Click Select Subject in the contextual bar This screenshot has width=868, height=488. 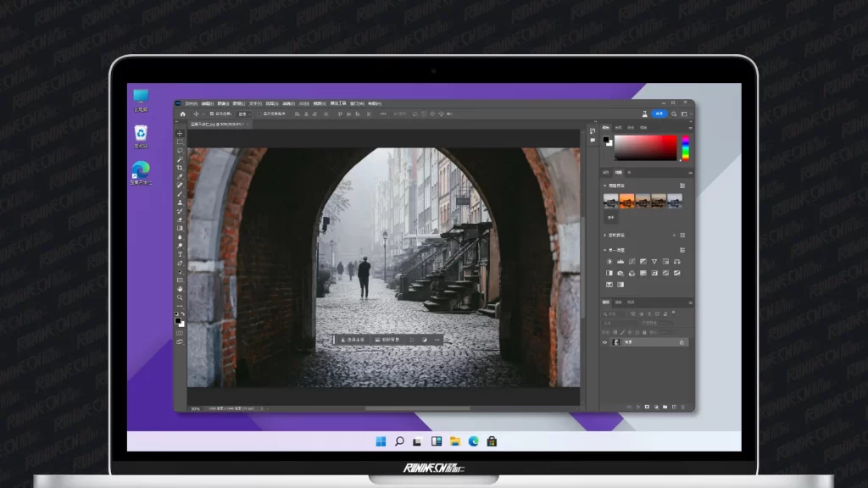pos(354,340)
